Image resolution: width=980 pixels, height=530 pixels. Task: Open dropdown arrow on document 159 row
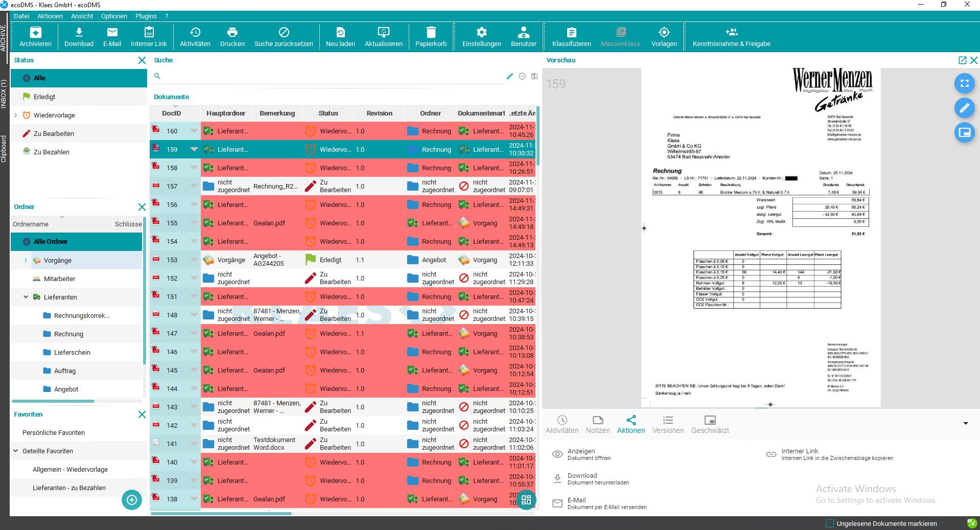click(194, 149)
